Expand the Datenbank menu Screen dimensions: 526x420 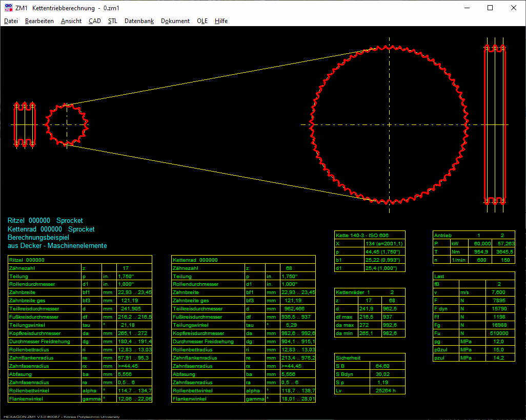139,21
